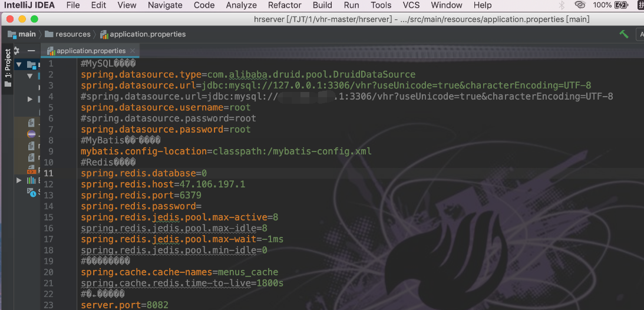Click main in the navigation breadcrumb
This screenshot has width=644, height=310.
[x=27, y=34]
